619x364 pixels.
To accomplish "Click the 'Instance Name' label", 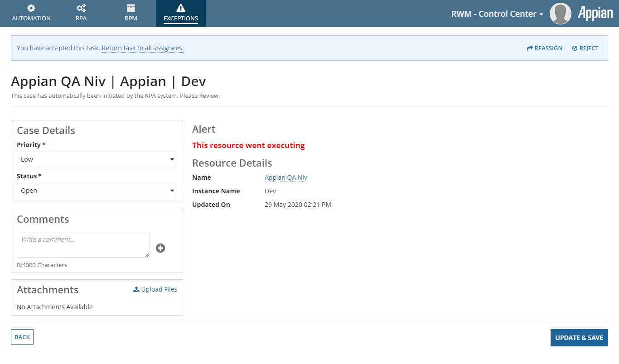I will pos(216,191).
